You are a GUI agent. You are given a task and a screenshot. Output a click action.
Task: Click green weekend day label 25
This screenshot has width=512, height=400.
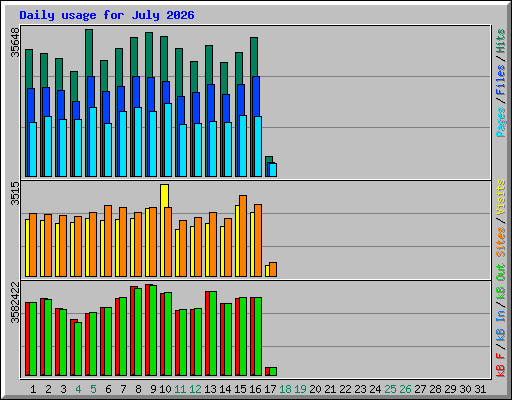click(x=390, y=389)
